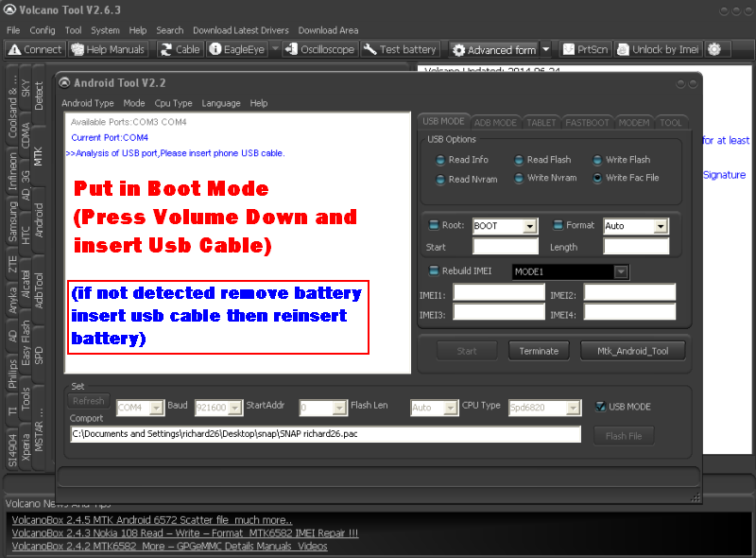This screenshot has width=756, height=558.
Task: Open the Unlock by Imei tool
Action: pyautogui.click(x=658, y=49)
